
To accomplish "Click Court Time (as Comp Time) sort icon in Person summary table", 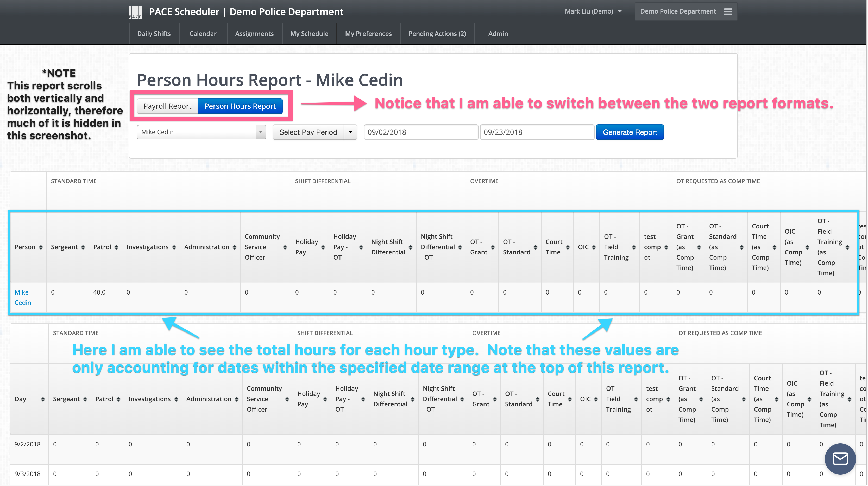I will pyautogui.click(x=774, y=247).
